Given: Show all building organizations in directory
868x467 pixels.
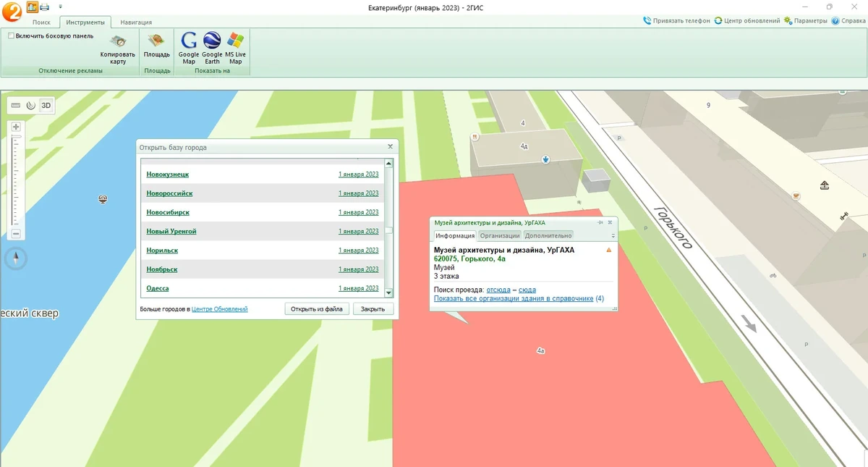Looking at the screenshot, I should point(514,298).
